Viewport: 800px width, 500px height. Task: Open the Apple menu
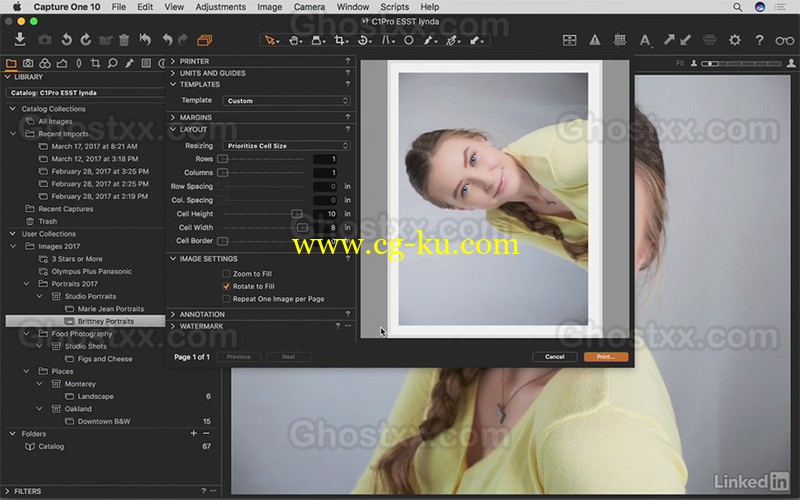pos(17,7)
